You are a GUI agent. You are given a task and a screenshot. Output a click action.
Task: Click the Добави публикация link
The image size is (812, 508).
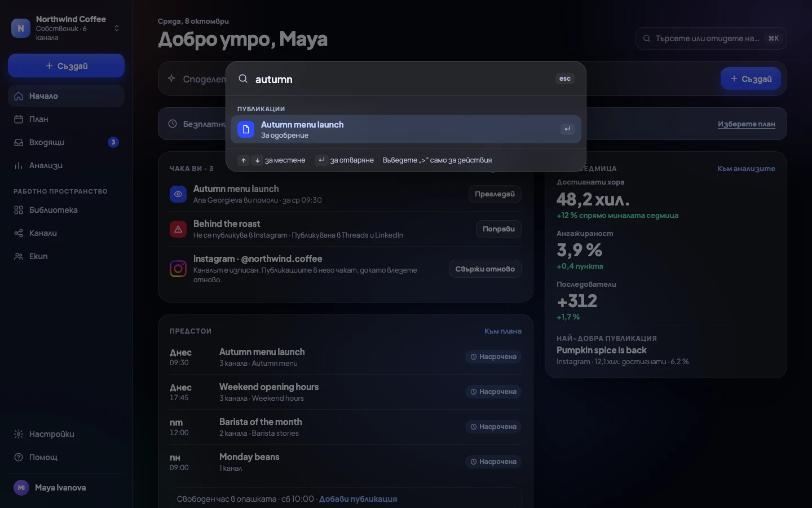point(358,499)
